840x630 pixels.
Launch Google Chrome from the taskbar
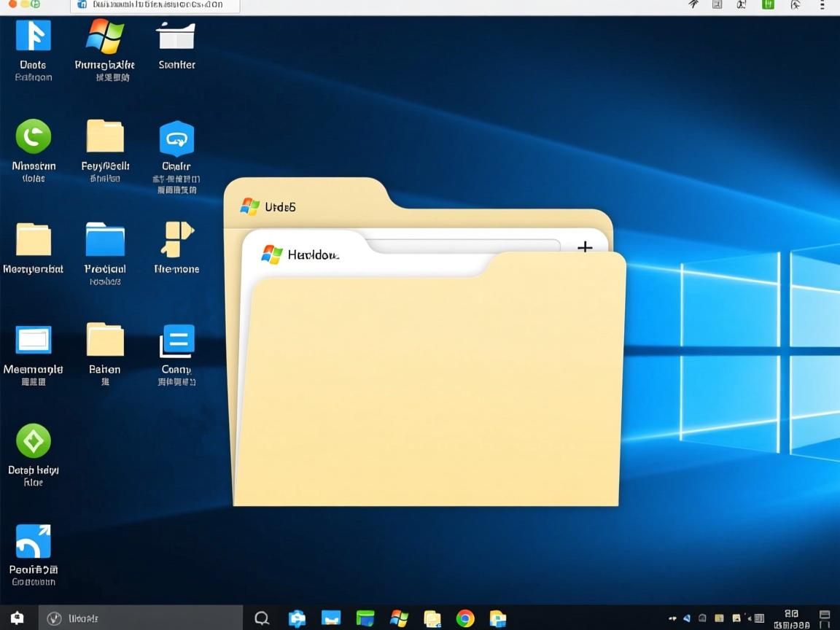(x=464, y=618)
